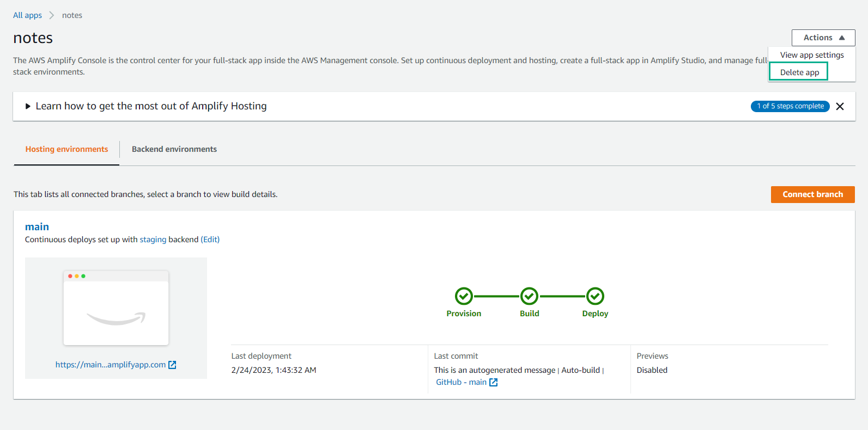Select View app settings from menu
The height and width of the screenshot is (430, 868).
tap(811, 55)
